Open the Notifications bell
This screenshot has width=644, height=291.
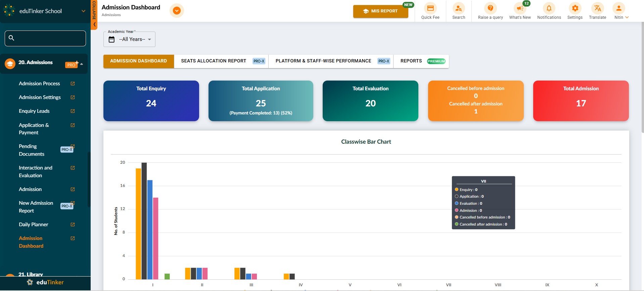coord(549,8)
